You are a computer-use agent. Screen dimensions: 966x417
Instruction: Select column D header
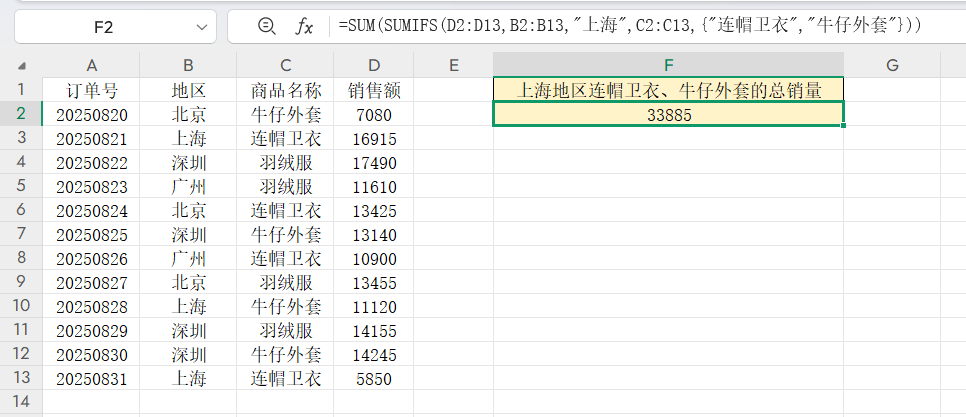point(373,66)
